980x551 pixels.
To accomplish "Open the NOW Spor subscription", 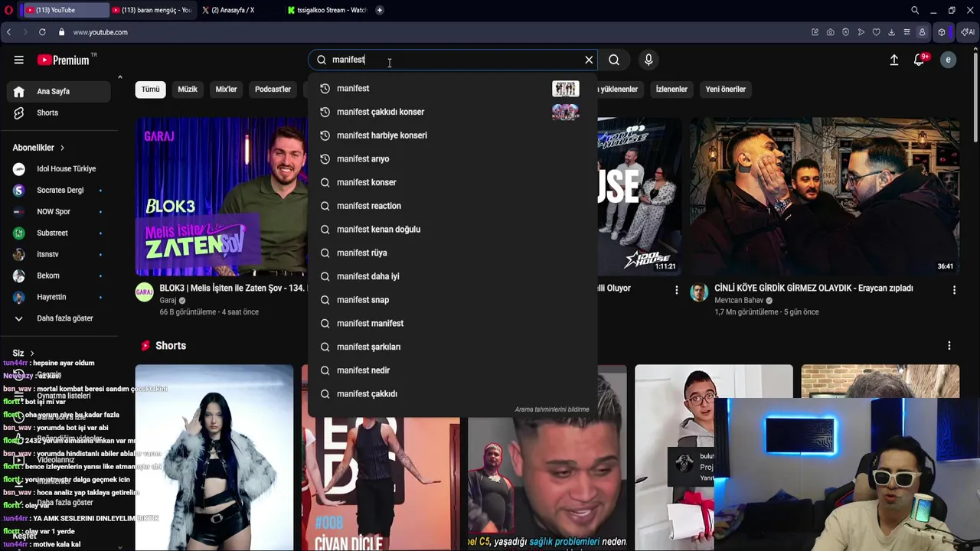I will pyautogui.click(x=60, y=212).
